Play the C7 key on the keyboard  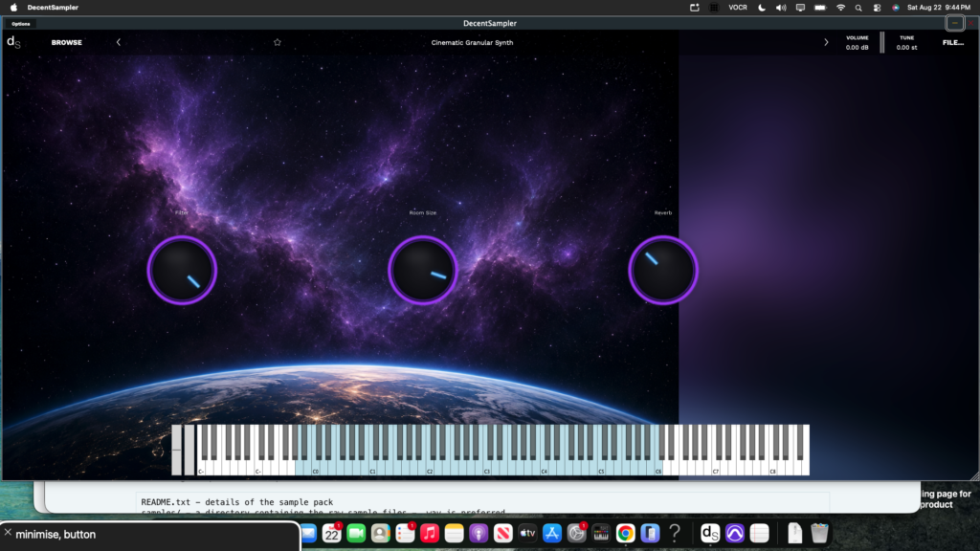pyautogui.click(x=716, y=466)
